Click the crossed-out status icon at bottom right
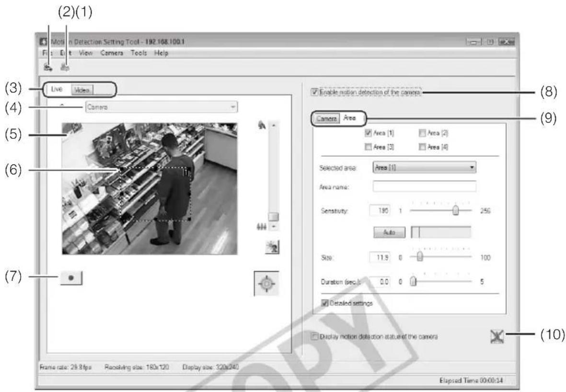566x392 pixels. [497, 336]
